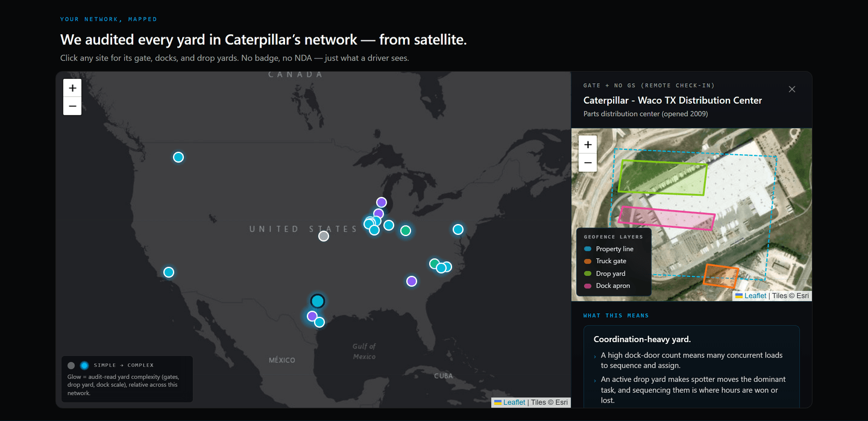Zoom out on the Waco satellite view
Screen dimensions: 868x421
coord(588,163)
